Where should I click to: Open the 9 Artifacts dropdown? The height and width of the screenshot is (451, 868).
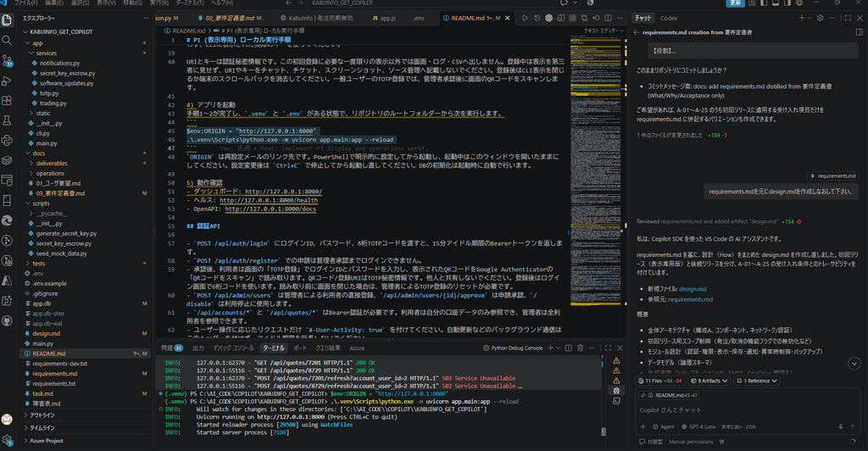click(709, 381)
